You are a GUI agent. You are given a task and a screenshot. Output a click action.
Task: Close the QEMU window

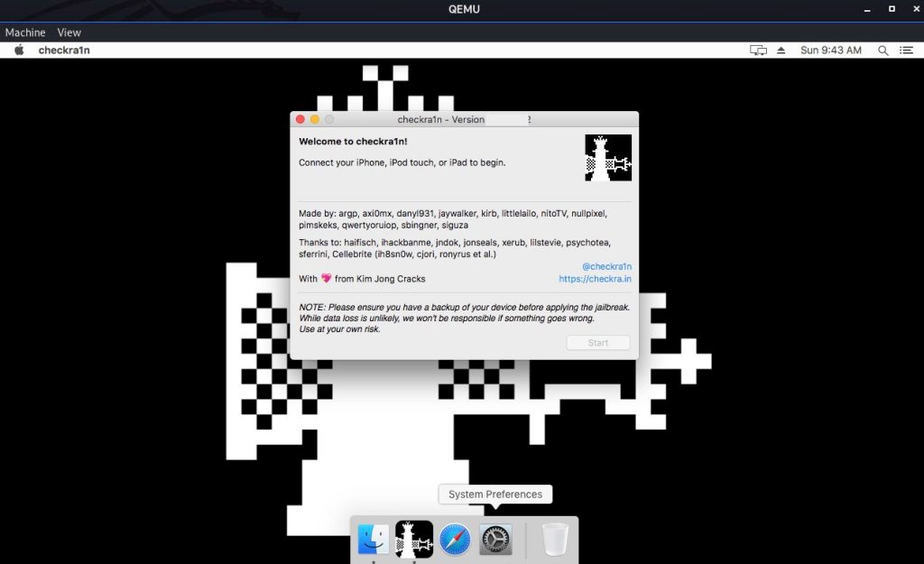tap(916, 9)
